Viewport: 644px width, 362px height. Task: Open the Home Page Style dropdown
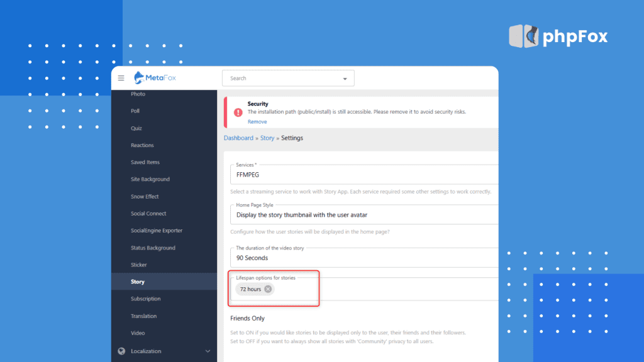click(x=364, y=214)
